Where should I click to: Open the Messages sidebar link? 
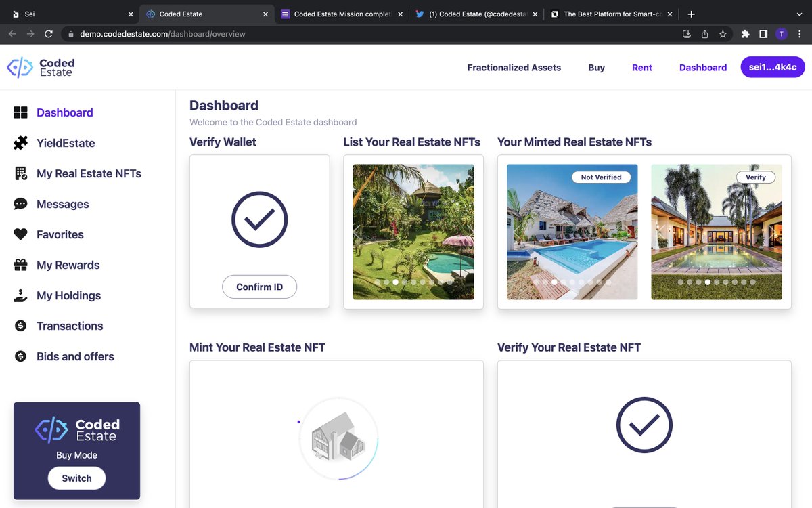[x=63, y=204]
